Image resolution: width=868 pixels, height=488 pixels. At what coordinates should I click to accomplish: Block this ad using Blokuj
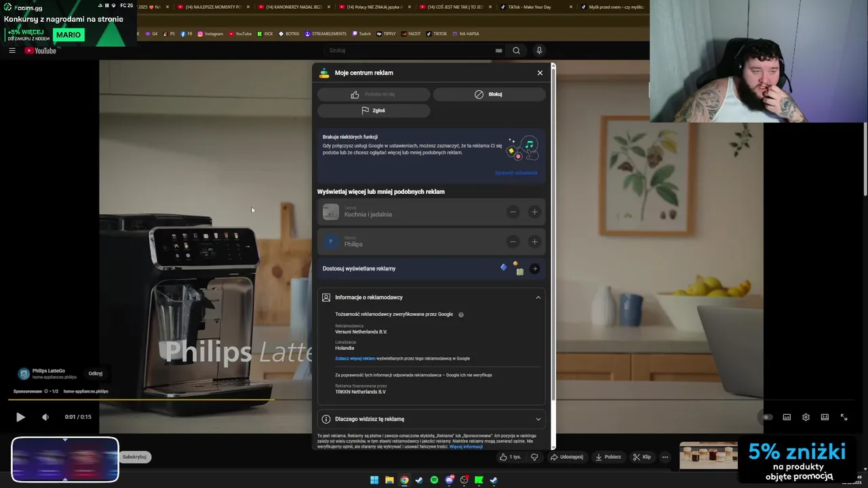pyautogui.click(x=489, y=94)
